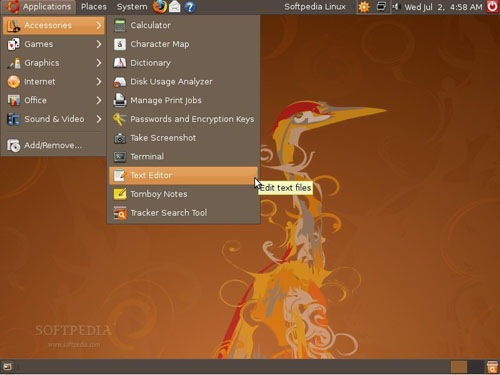Viewport: 500px width, 375px height.
Task: Click the Tomboy Notes yellow note icon
Action: click(x=120, y=194)
